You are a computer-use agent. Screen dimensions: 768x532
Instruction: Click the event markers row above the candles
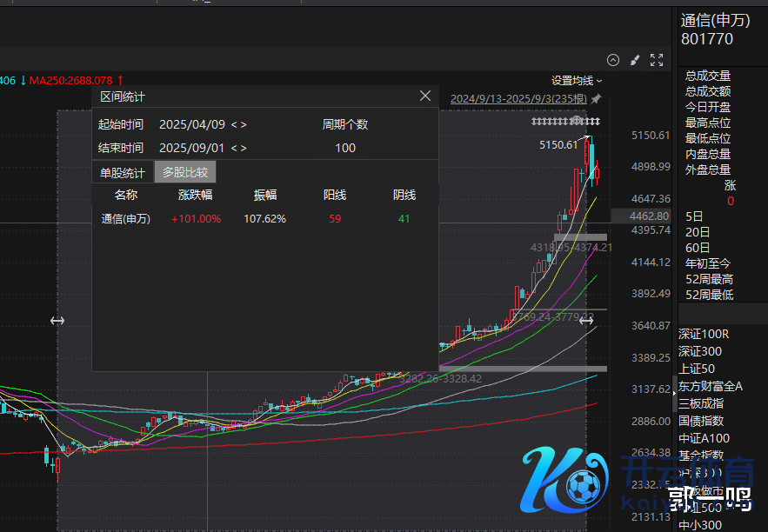566,121
